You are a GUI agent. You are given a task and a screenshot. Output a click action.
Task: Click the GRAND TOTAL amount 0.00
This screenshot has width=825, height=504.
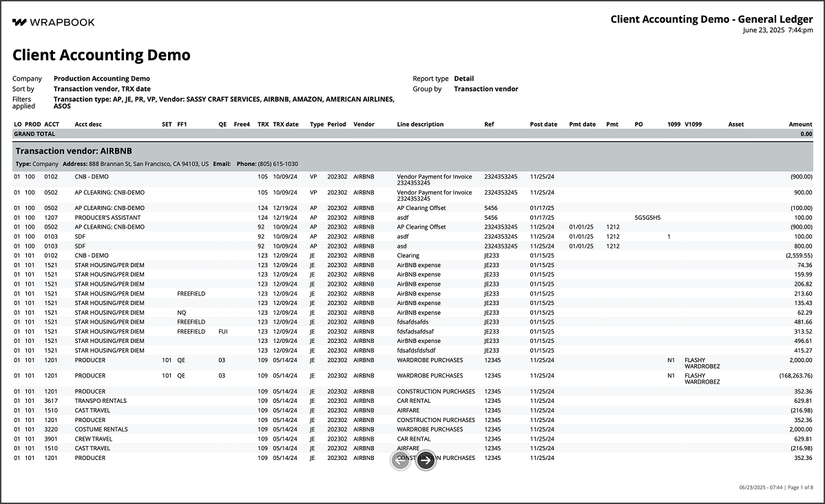click(806, 134)
